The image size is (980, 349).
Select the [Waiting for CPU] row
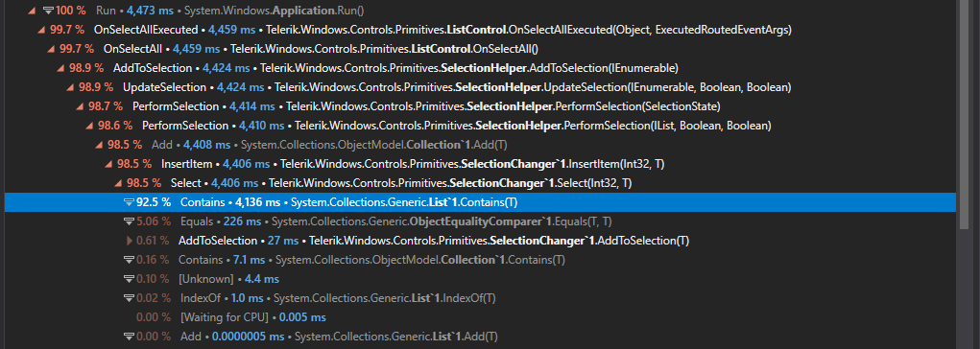pyautogui.click(x=480, y=317)
